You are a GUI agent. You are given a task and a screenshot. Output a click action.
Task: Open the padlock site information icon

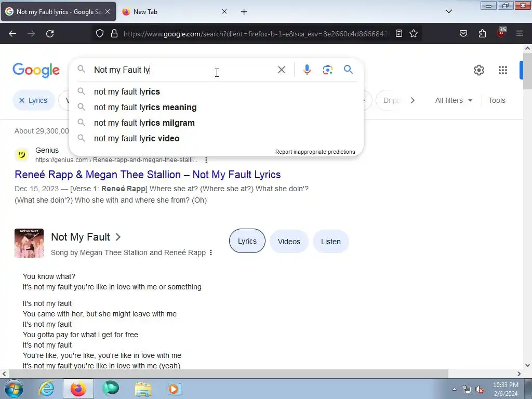(x=114, y=33)
